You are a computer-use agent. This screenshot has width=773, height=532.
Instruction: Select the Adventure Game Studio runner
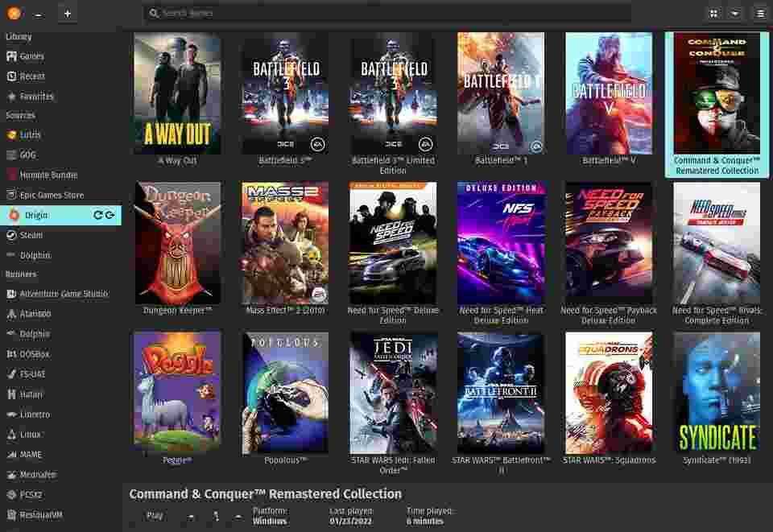point(60,294)
